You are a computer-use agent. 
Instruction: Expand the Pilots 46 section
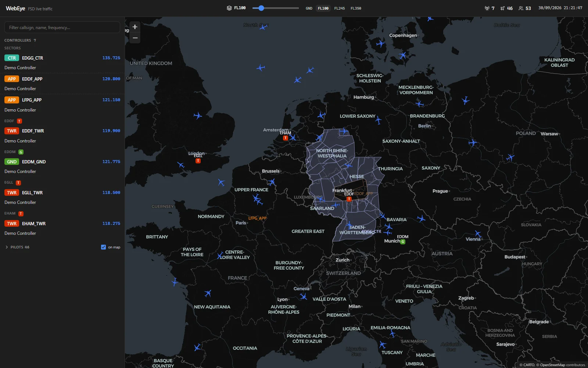(17, 247)
